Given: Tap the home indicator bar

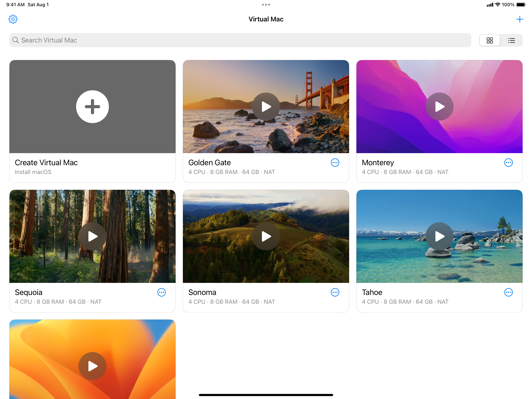Looking at the screenshot, I should [x=266, y=395].
